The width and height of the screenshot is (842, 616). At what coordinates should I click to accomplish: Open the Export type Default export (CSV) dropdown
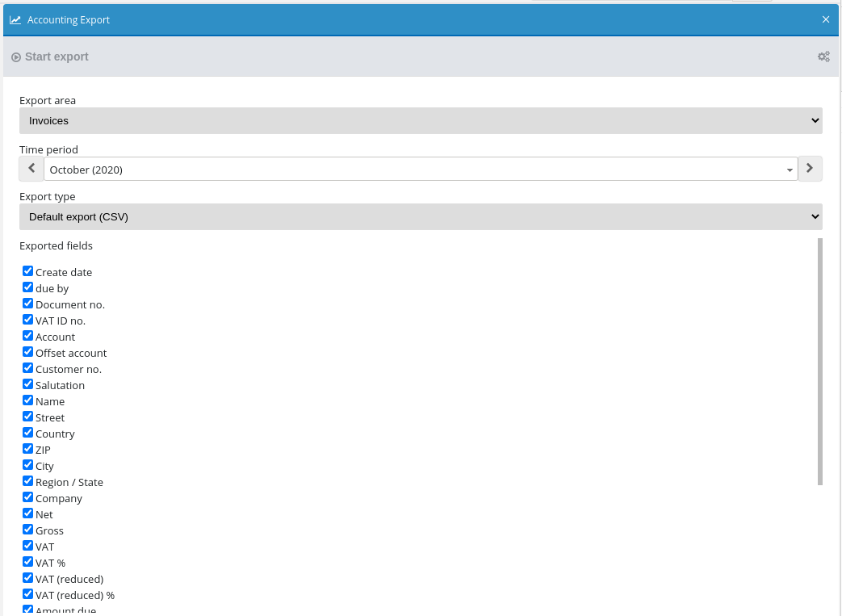tap(421, 216)
